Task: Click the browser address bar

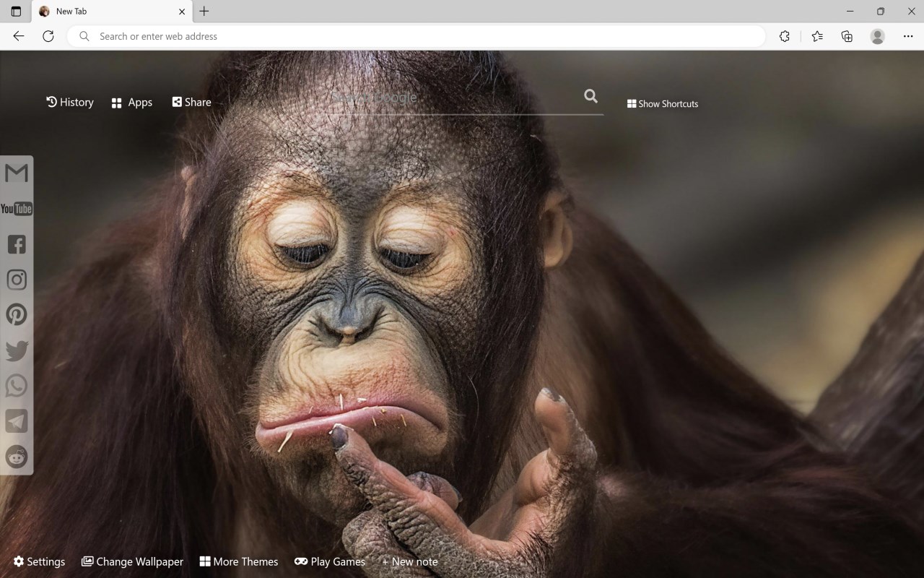Action: pyautogui.click(x=417, y=36)
